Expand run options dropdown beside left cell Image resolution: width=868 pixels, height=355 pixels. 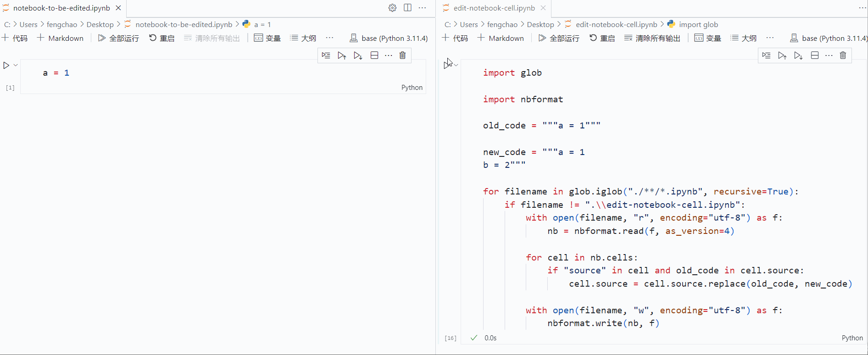coord(16,65)
